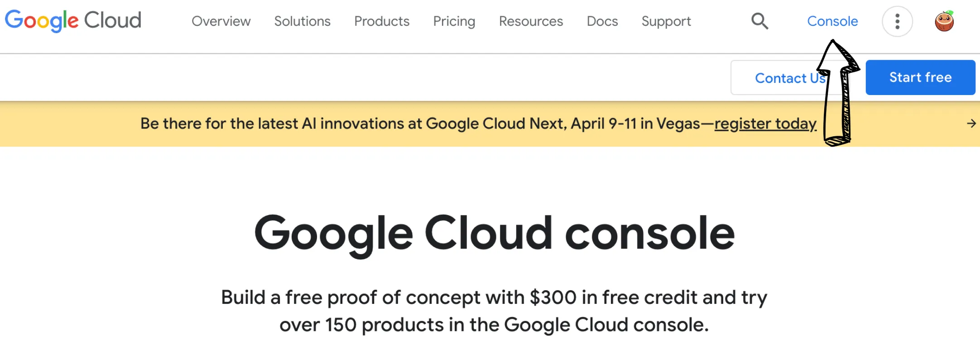Open the Google Cloud Console
This screenshot has height=345, width=980.
[x=832, y=21]
